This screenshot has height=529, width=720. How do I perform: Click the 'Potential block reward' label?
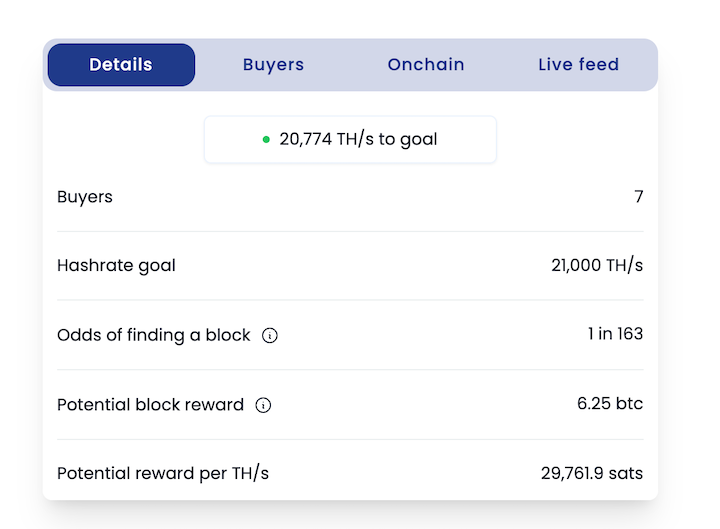click(150, 405)
